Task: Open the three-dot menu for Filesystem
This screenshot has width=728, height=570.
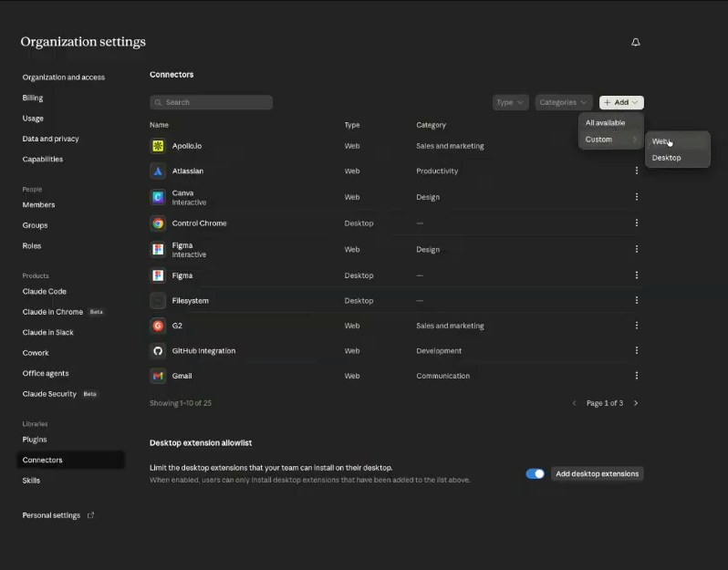Action: pyautogui.click(x=637, y=300)
